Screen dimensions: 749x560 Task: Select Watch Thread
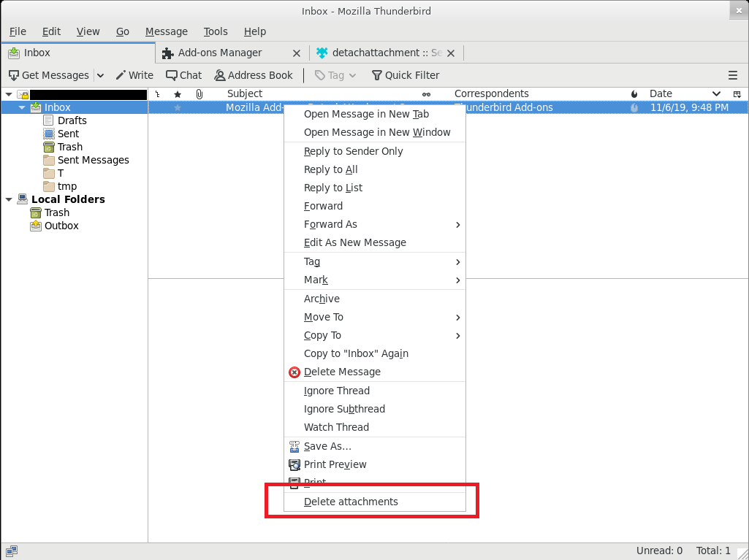[x=374, y=427]
